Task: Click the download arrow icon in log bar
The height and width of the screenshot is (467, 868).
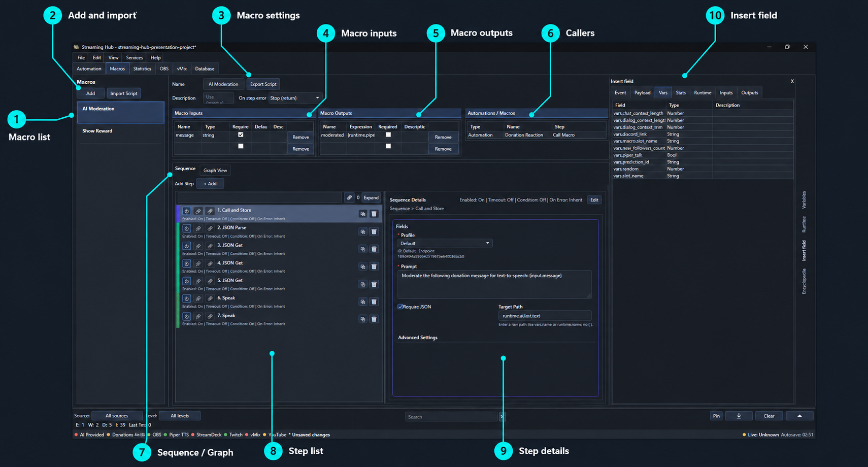Action: (x=739, y=416)
